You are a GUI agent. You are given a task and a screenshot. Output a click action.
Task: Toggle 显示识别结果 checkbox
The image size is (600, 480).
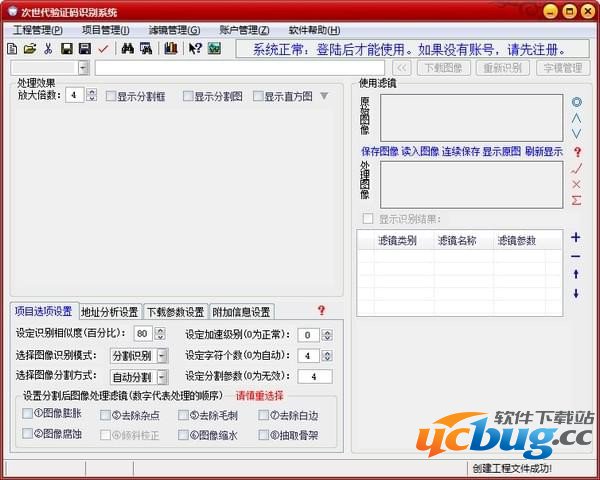click(x=368, y=219)
